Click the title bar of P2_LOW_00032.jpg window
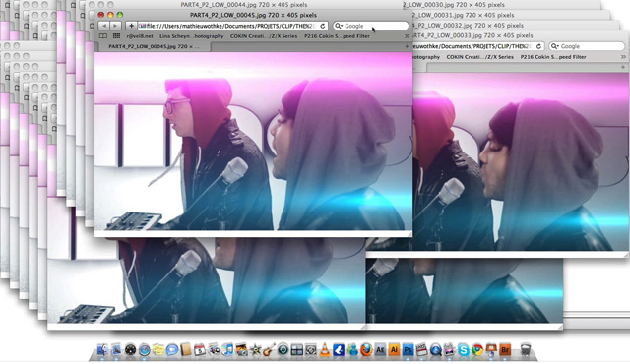 tap(516, 26)
